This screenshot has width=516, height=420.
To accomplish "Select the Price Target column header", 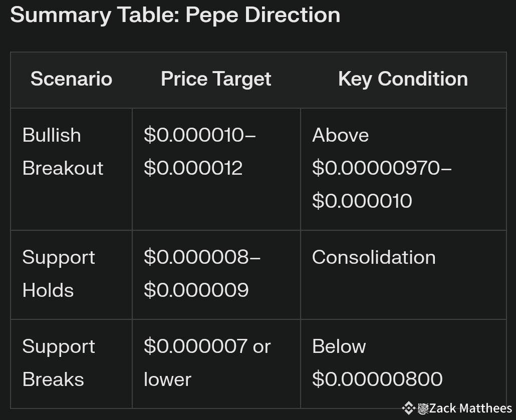I will click(x=216, y=79).
